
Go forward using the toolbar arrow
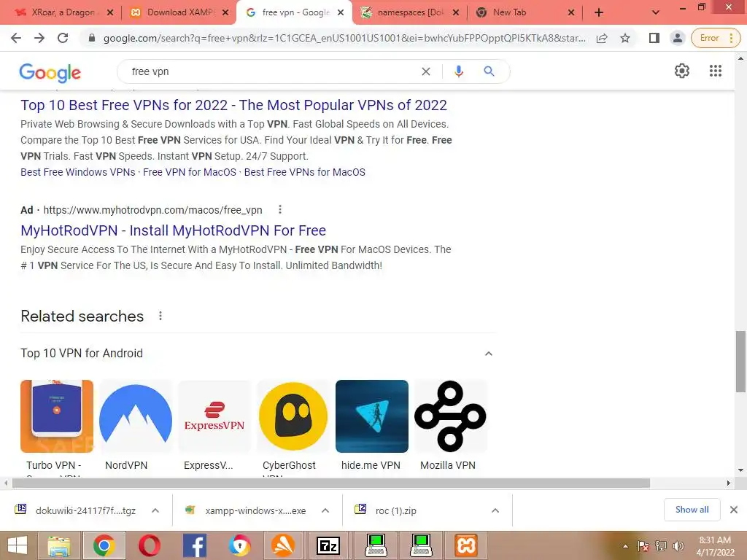pyautogui.click(x=39, y=38)
